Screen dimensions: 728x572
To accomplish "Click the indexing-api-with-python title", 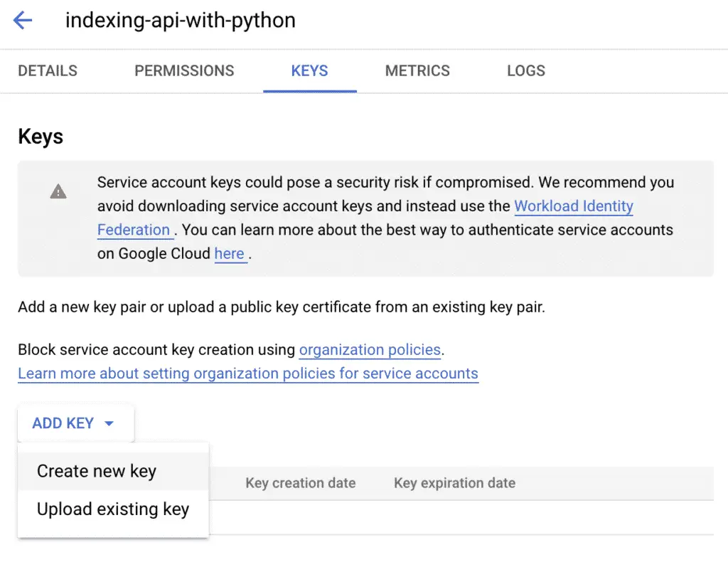I will tap(180, 21).
